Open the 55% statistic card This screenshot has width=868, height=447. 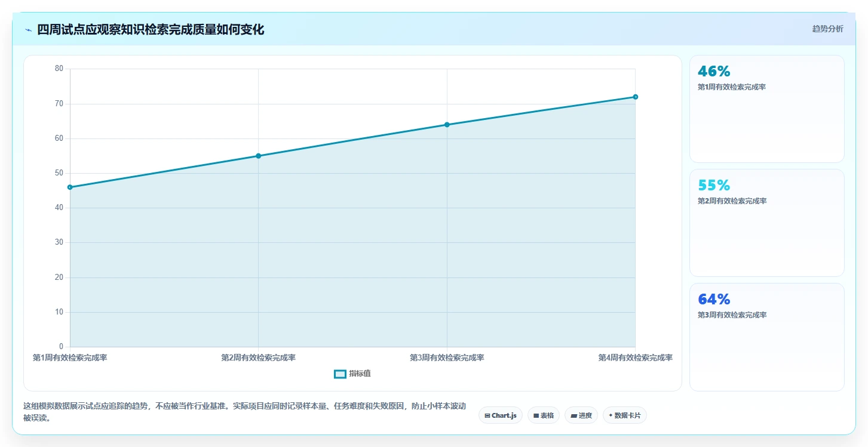pyautogui.click(x=767, y=223)
